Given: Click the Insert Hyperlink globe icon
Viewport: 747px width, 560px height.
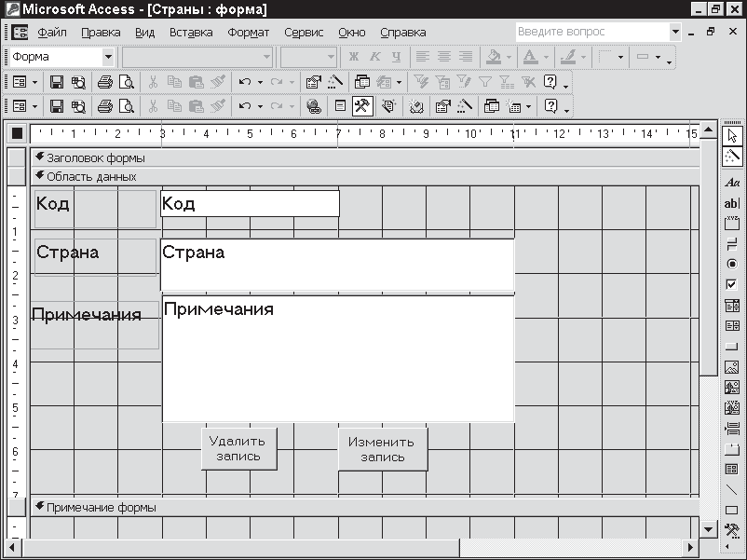Looking at the screenshot, I should (314, 106).
